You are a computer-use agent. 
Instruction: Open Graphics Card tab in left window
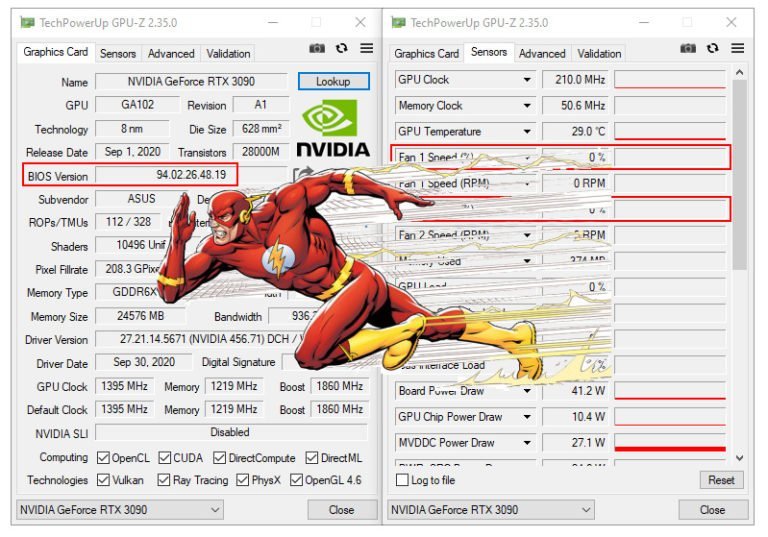click(55, 52)
